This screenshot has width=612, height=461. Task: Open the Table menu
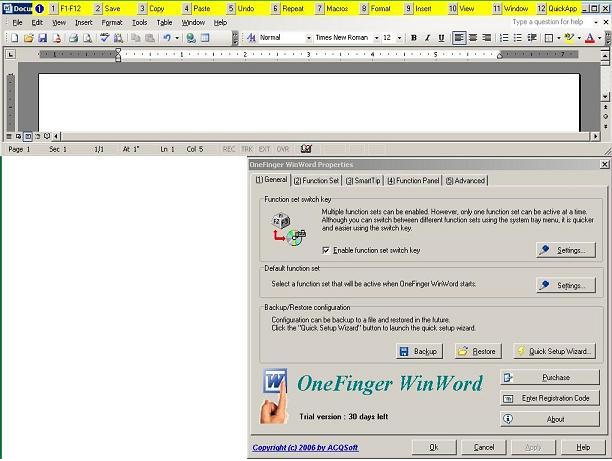164,23
